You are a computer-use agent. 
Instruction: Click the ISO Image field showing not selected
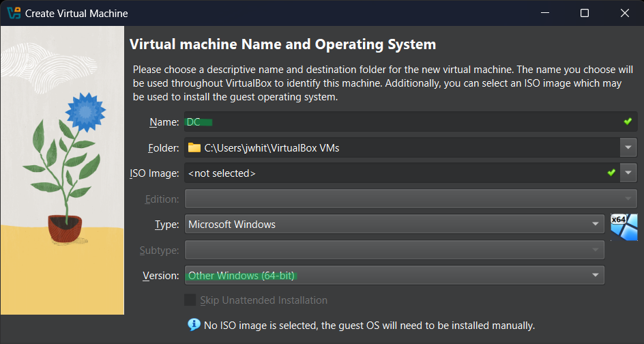pos(402,173)
